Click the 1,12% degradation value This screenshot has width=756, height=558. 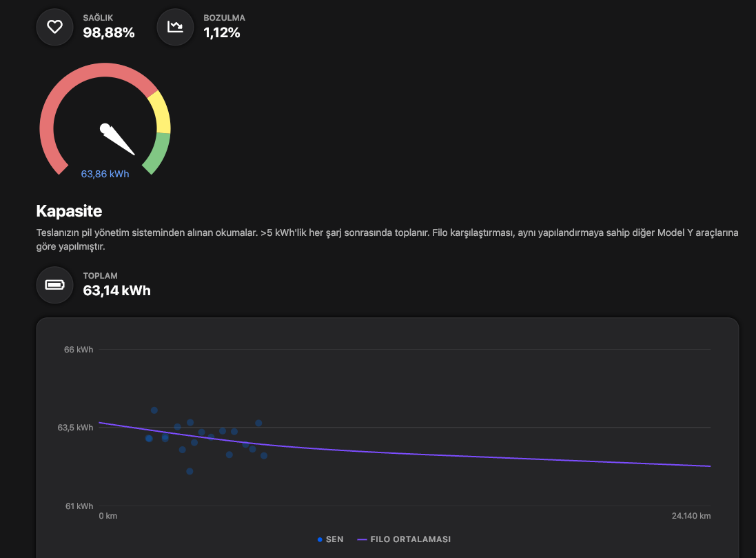coord(222,32)
